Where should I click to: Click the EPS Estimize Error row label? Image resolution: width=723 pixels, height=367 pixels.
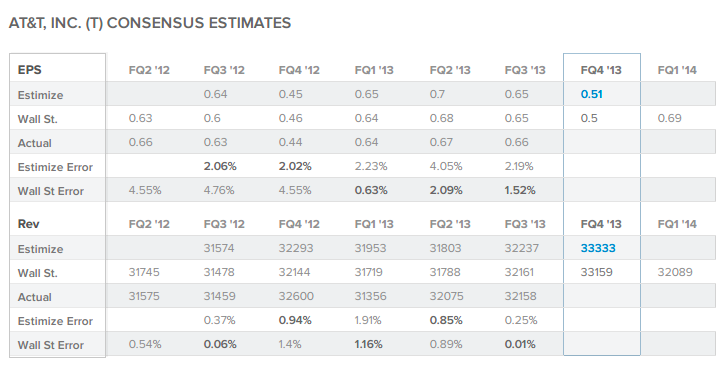(x=55, y=167)
